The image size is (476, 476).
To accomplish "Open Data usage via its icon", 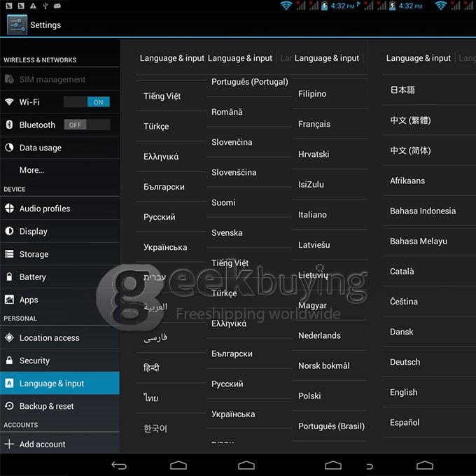I will point(9,148).
